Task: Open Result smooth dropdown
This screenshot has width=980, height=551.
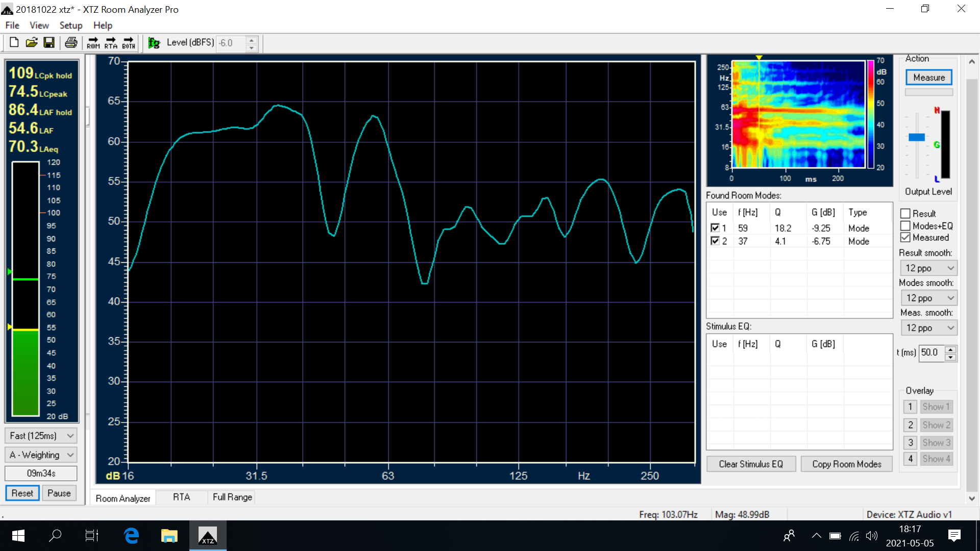Action: pyautogui.click(x=928, y=268)
